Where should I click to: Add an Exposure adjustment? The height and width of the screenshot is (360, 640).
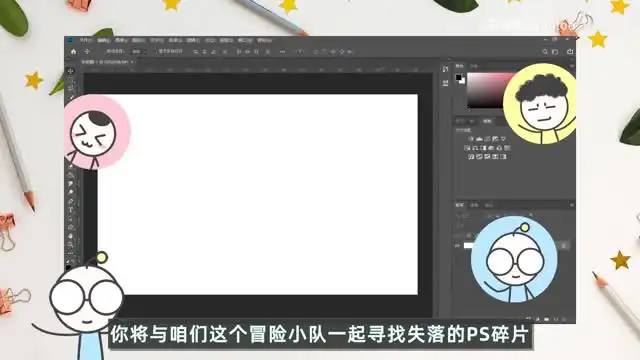(495, 139)
